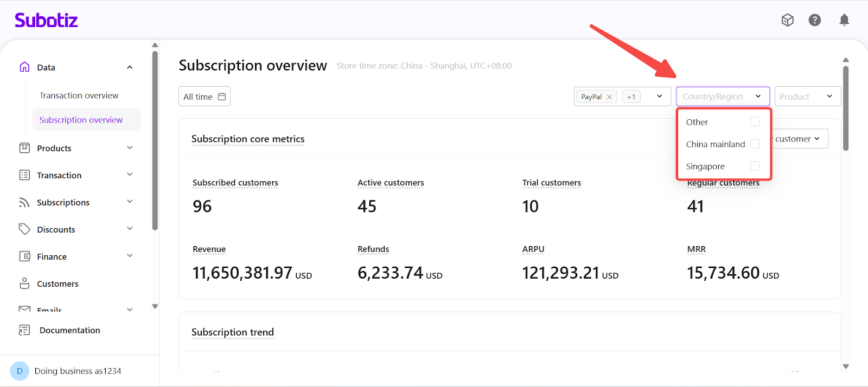
Task: Click the Subscriptions feed icon
Action: tap(24, 202)
